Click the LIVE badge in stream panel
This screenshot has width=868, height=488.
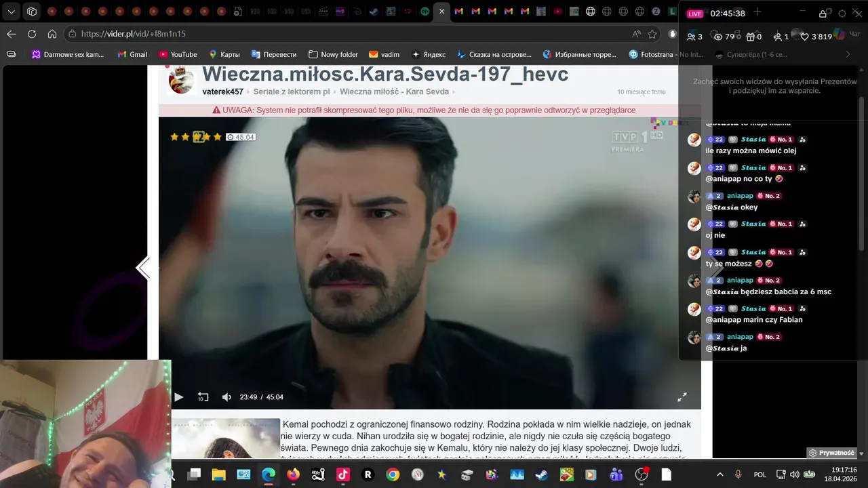[695, 14]
